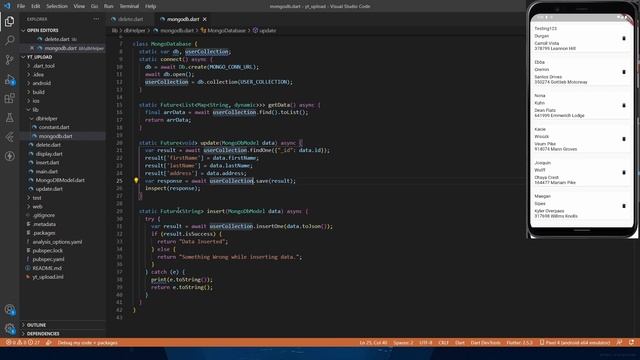Click the feedback icon in the status bar
The width and height of the screenshot is (640, 360).
pos(619,342)
